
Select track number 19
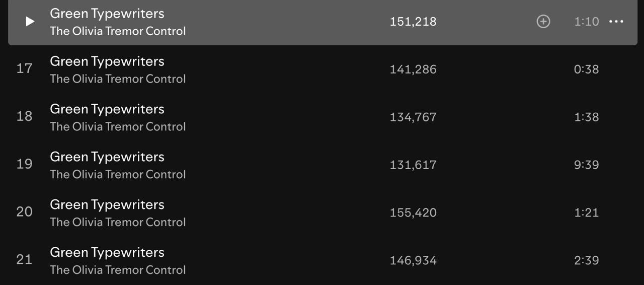coord(24,165)
